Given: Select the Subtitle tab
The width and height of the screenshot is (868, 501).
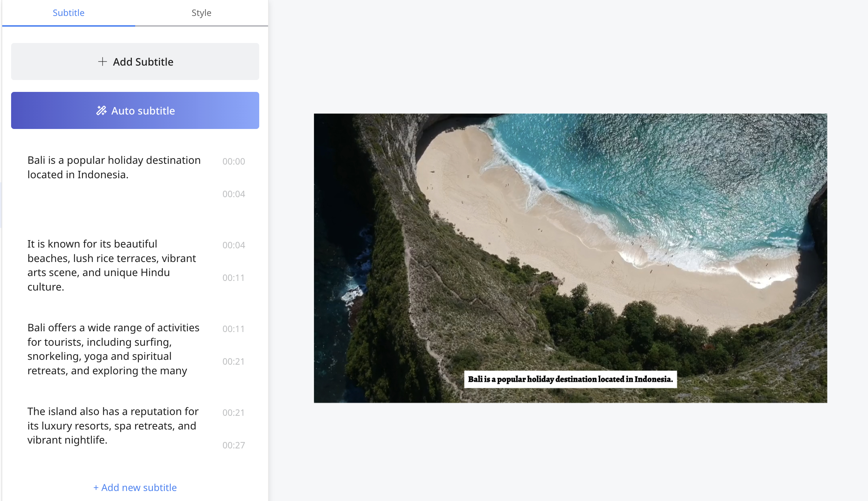Looking at the screenshot, I should click(x=69, y=13).
